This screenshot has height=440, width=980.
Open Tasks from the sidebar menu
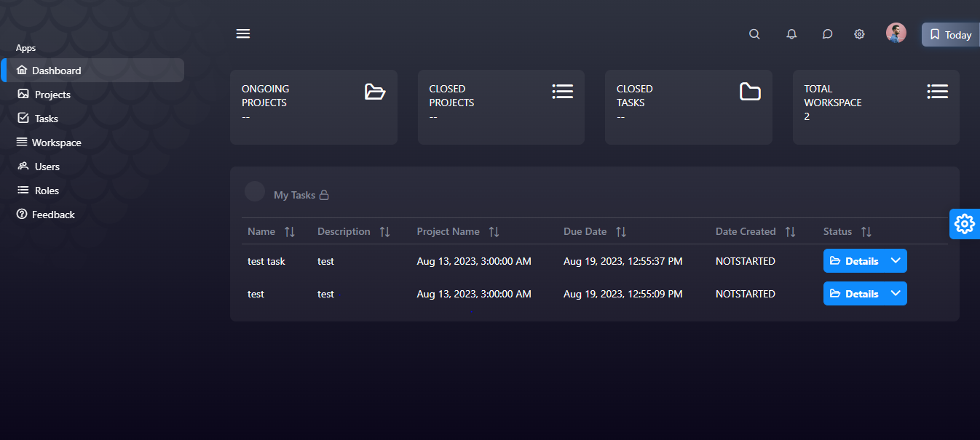click(x=46, y=119)
